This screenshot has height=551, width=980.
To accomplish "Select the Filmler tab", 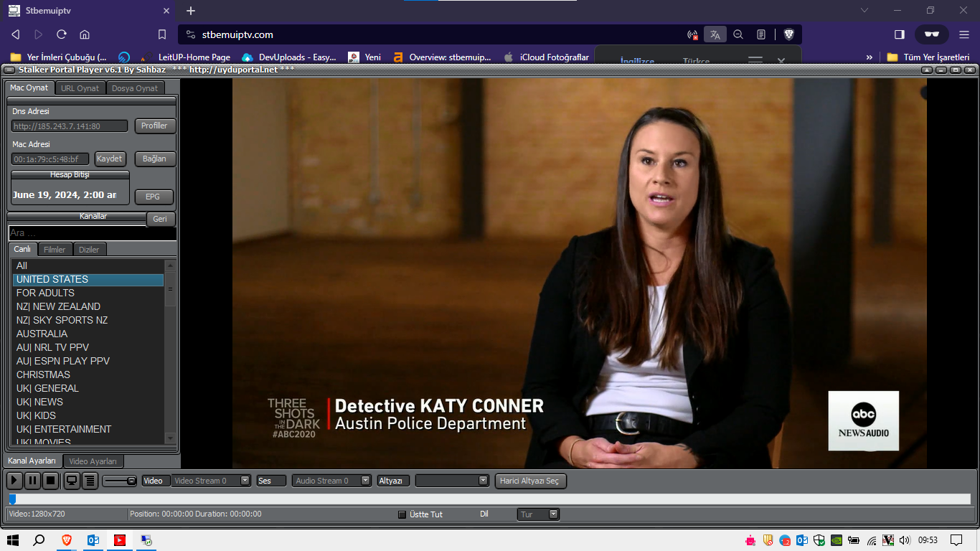I will (x=55, y=250).
